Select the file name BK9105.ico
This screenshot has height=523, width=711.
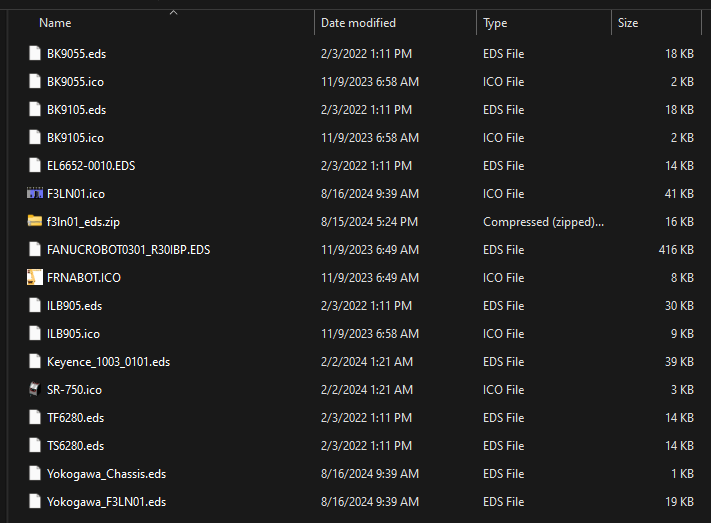[x=76, y=137]
